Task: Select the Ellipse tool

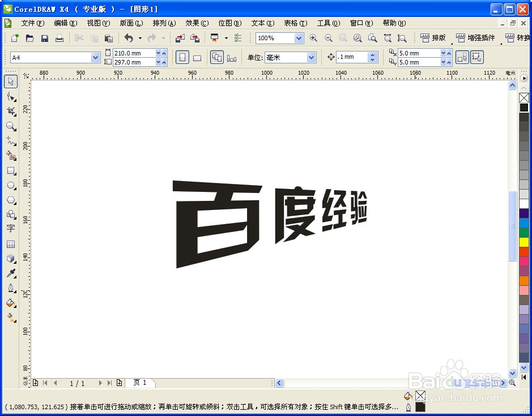Action: [x=11, y=186]
